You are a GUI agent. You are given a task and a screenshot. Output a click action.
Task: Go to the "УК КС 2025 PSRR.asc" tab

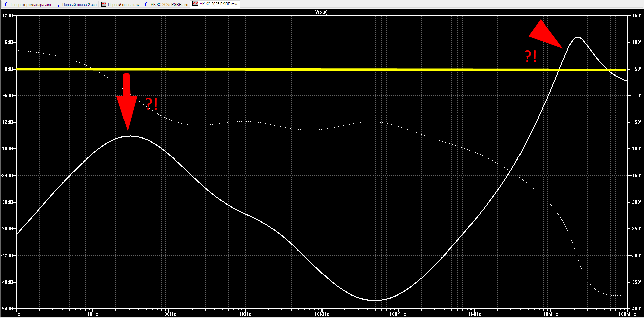point(166,4)
